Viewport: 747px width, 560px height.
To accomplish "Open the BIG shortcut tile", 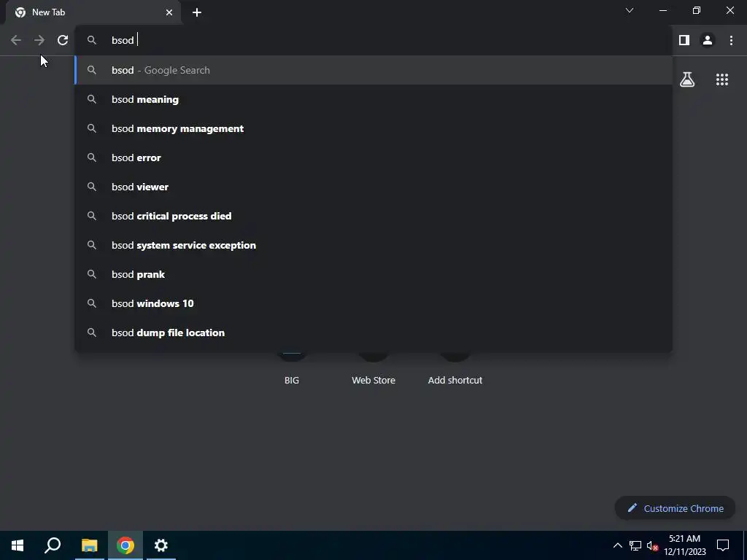I will point(292,369).
